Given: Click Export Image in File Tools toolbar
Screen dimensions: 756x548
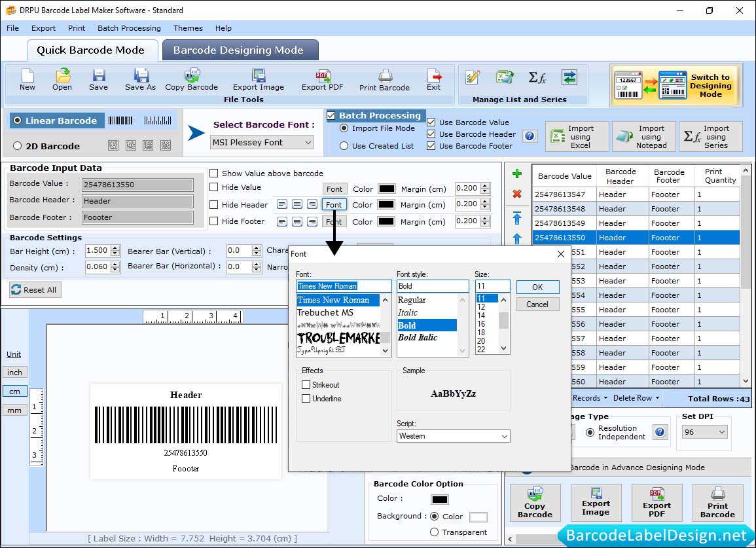Looking at the screenshot, I should [259, 80].
